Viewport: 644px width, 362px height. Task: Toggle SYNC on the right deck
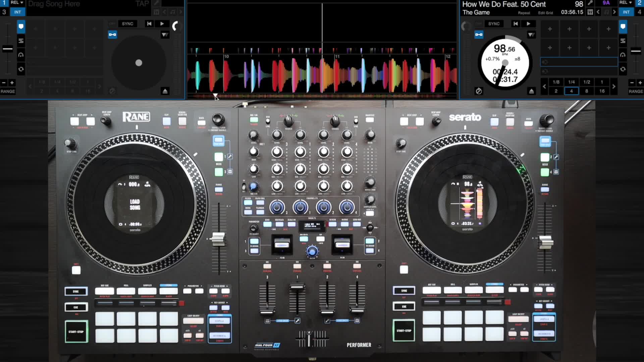coord(494,24)
